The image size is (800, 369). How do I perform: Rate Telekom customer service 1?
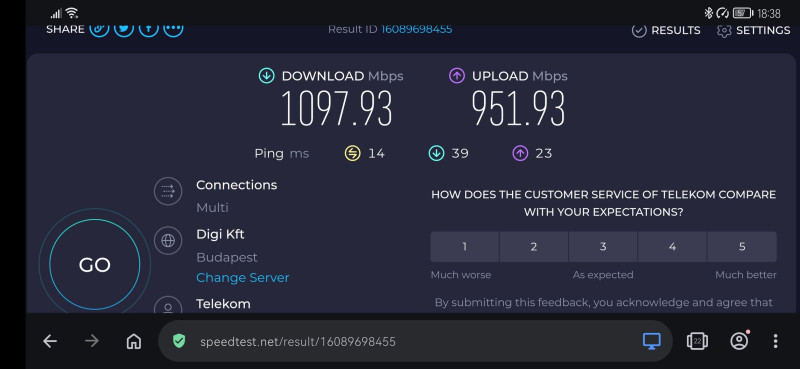click(x=465, y=247)
